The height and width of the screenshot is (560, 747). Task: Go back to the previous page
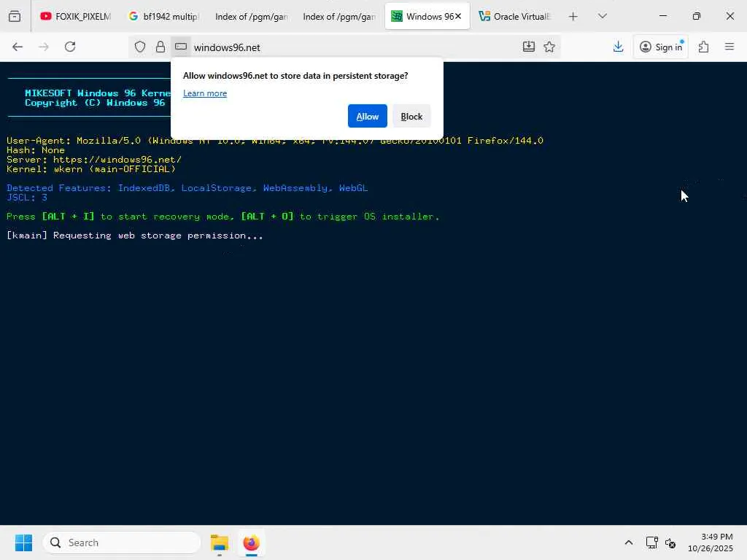(x=18, y=47)
